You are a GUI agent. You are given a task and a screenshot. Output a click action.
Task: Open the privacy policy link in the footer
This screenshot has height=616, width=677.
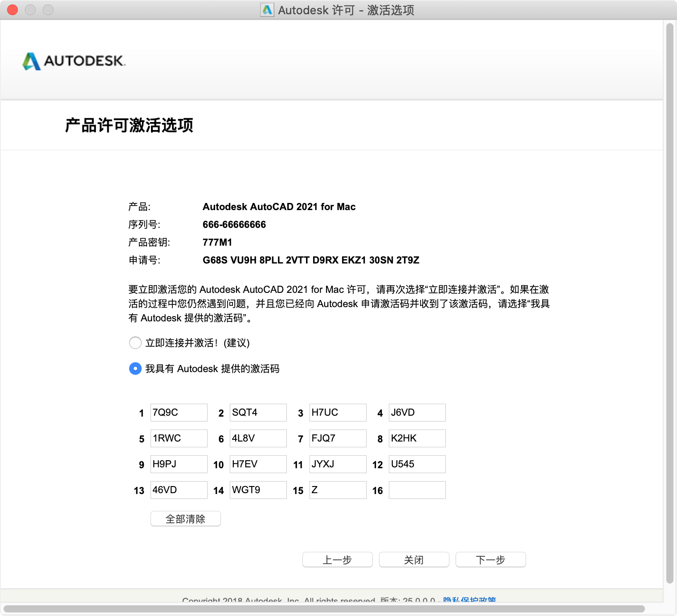coord(469,600)
